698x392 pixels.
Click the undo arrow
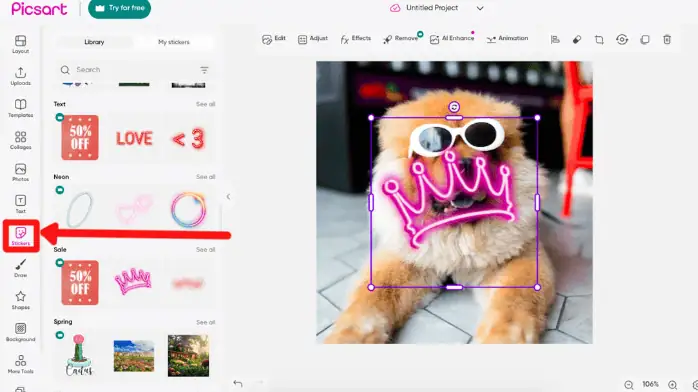[238, 383]
